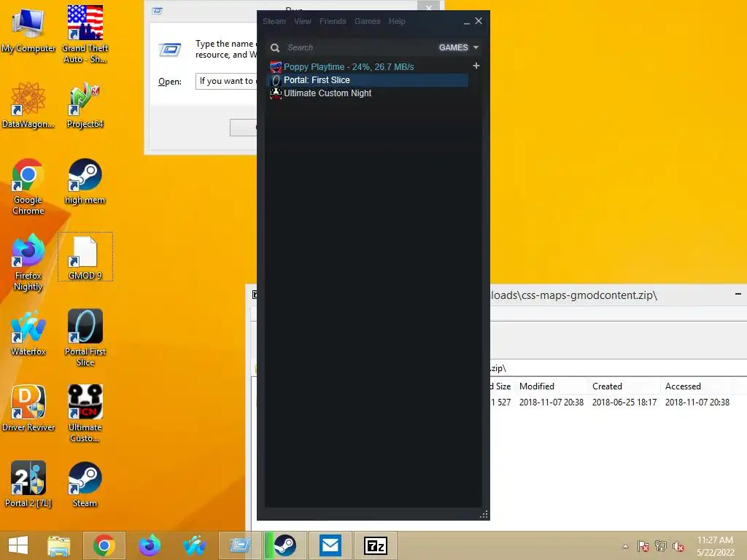Select Ultimate Custom Night desktop shortcut

coord(85,413)
